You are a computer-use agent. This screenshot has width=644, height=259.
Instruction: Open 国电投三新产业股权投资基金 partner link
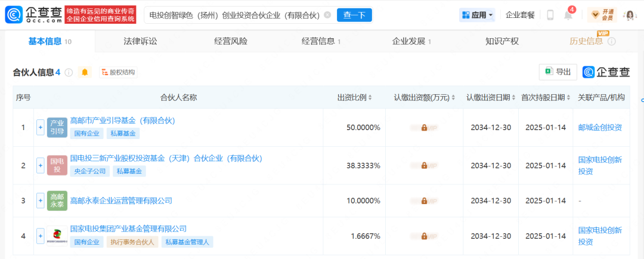pos(166,158)
